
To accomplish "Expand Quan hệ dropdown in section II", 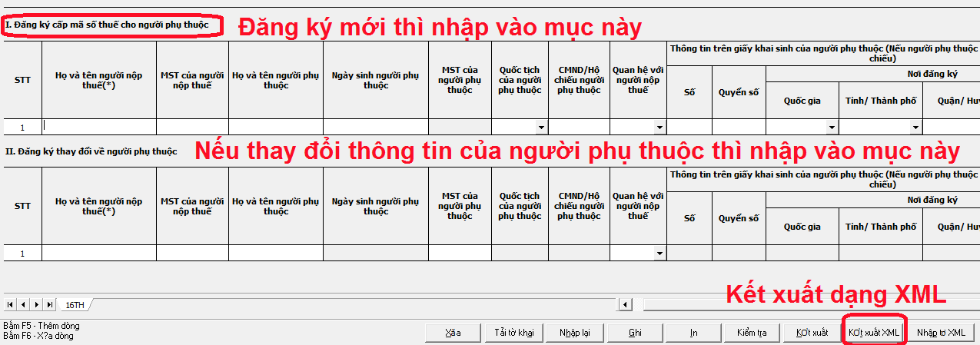I will (659, 254).
